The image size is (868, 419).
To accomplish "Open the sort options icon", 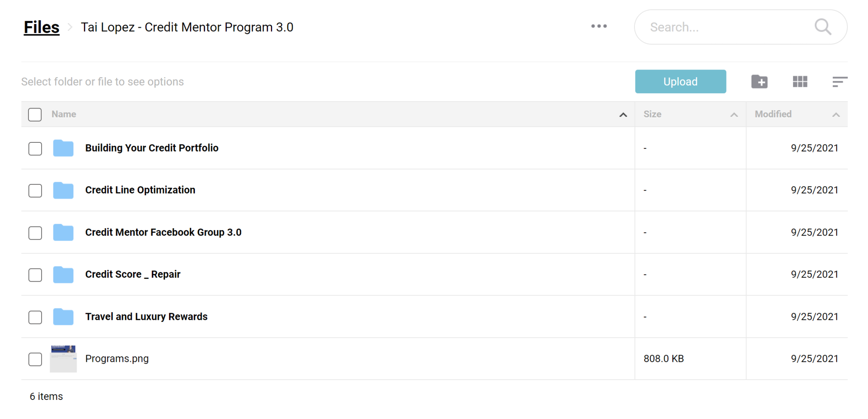I will click(x=840, y=82).
